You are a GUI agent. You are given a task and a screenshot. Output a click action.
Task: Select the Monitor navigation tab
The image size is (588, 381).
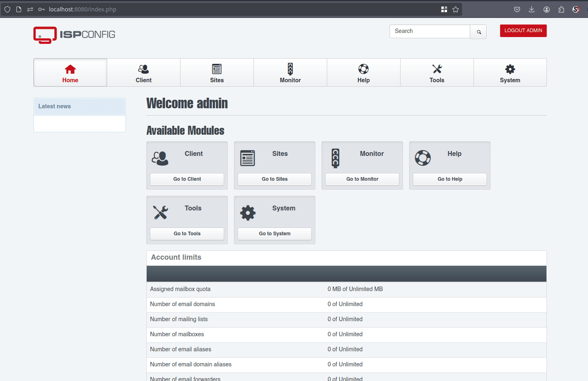click(290, 73)
